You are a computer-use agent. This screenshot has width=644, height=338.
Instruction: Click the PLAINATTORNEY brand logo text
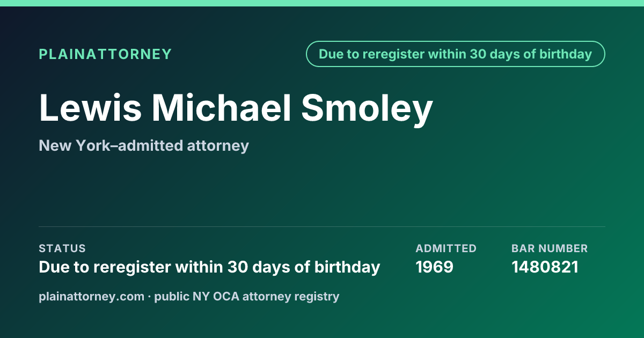coord(105,54)
